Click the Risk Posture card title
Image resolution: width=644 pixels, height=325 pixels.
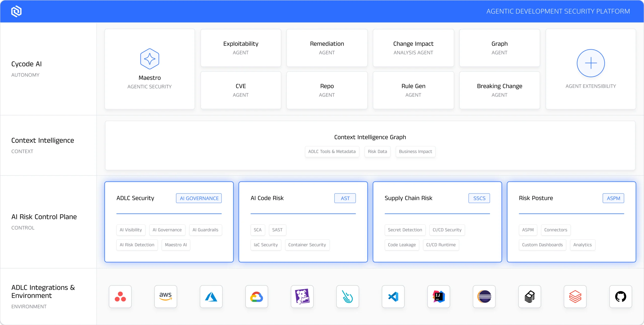(536, 198)
